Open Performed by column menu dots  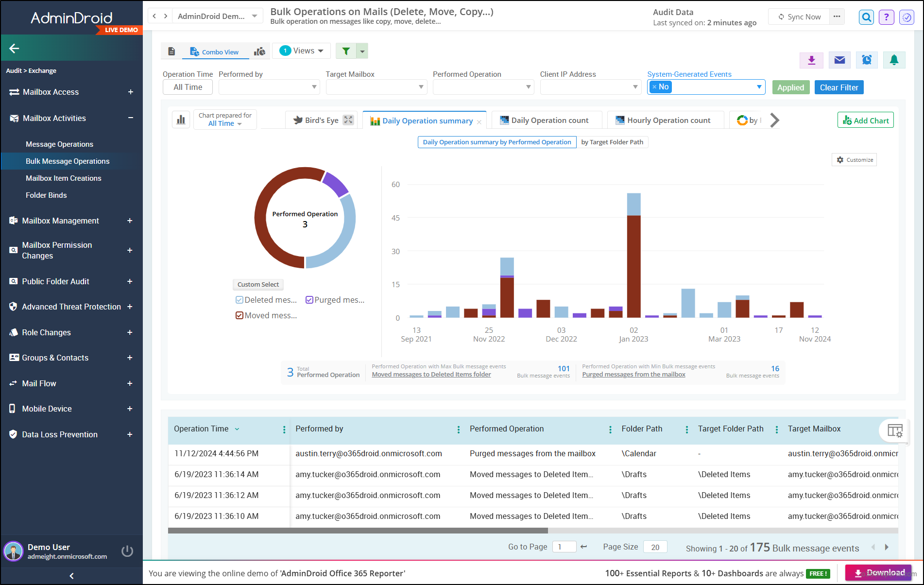click(459, 430)
